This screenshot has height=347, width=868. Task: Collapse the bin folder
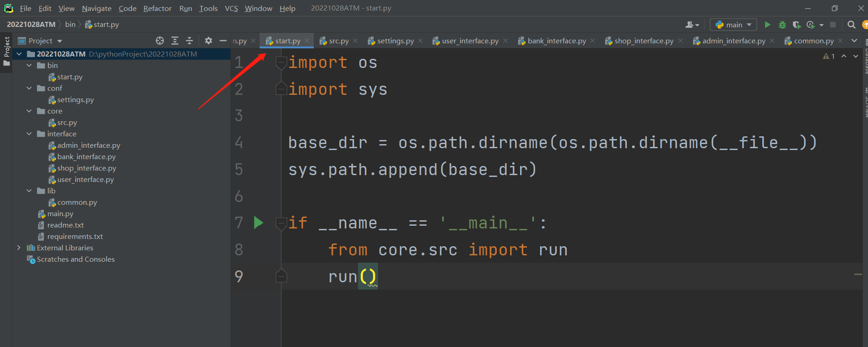click(29, 65)
